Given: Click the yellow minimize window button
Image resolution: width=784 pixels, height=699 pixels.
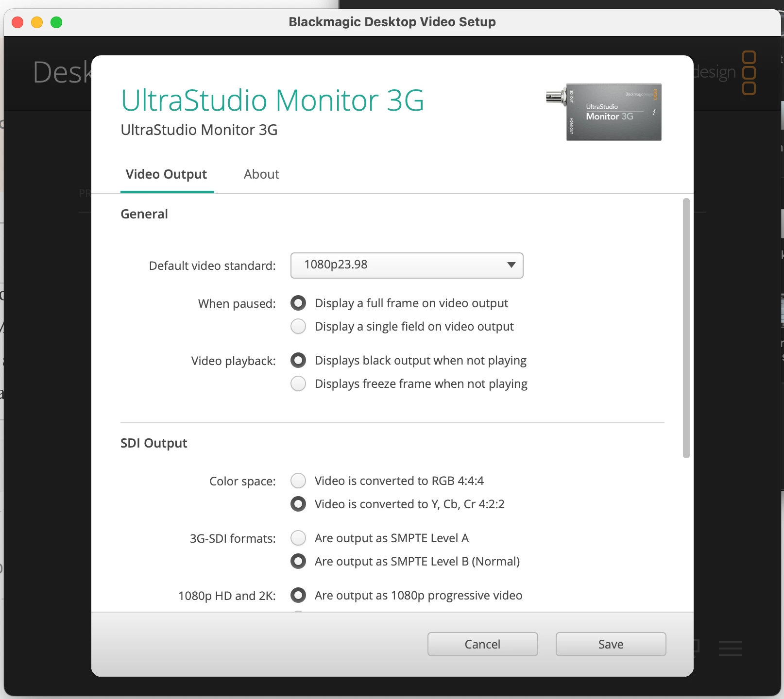Looking at the screenshot, I should (x=37, y=22).
